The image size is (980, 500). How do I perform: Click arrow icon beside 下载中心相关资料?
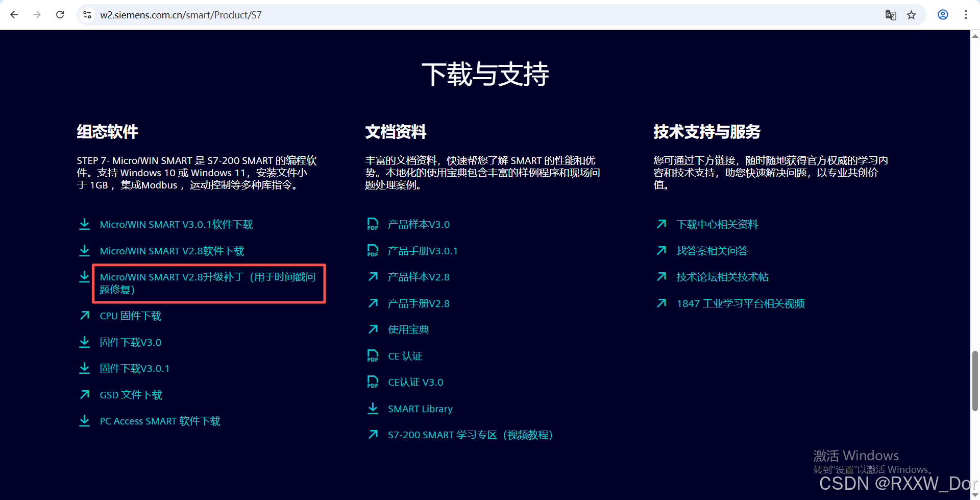click(661, 224)
